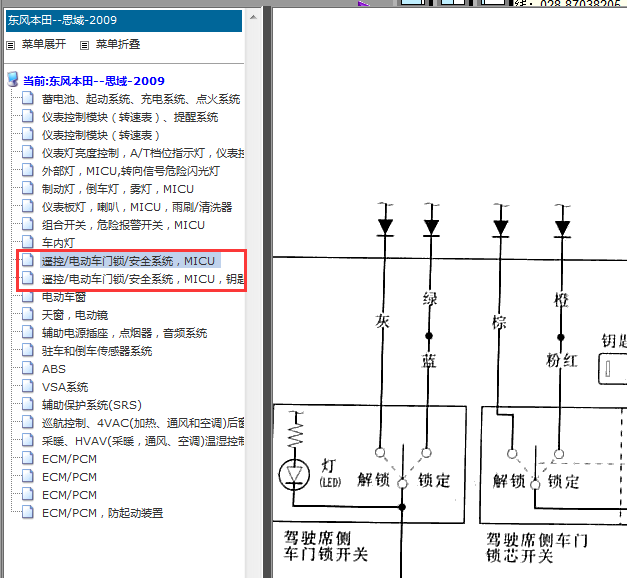Click the scroll-up arrow of the menu panel
The height and width of the screenshot is (578, 627).
253,17
